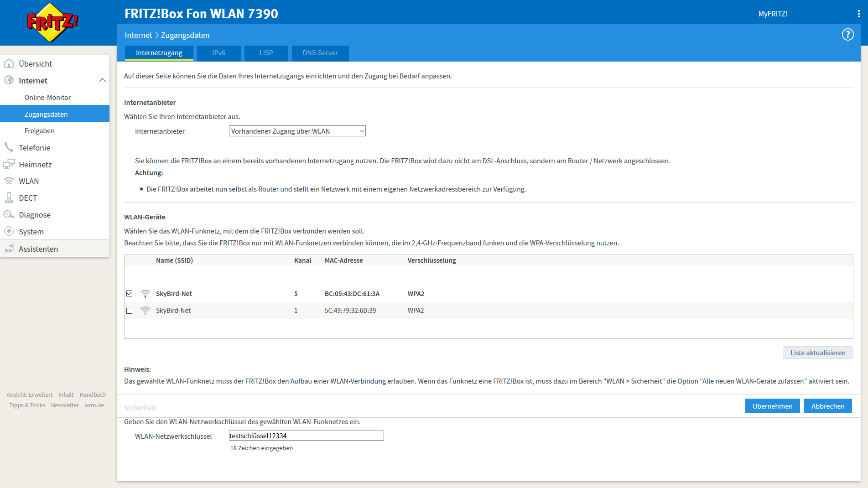868x488 pixels.
Task: Switch to the Internetzugang tab
Action: point(159,53)
